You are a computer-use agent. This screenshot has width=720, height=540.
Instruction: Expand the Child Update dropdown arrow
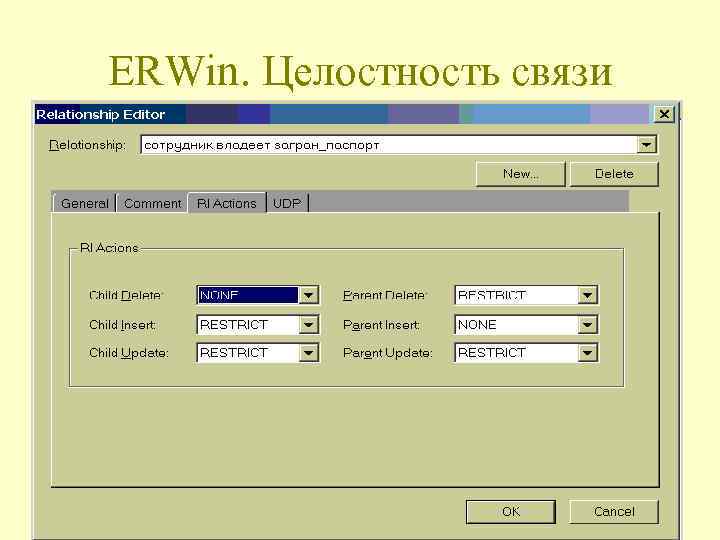pos(309,353)
